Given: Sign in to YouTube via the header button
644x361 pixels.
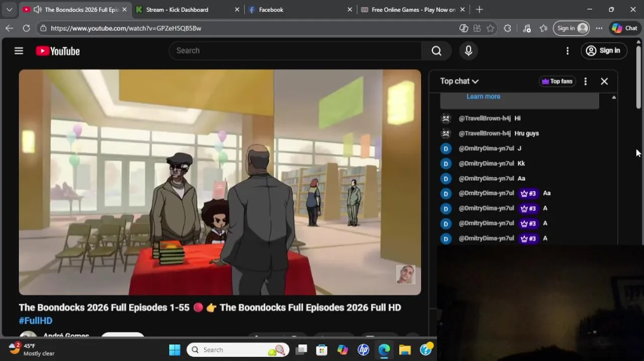Looking at the screenshot, I should coord(604,51).
